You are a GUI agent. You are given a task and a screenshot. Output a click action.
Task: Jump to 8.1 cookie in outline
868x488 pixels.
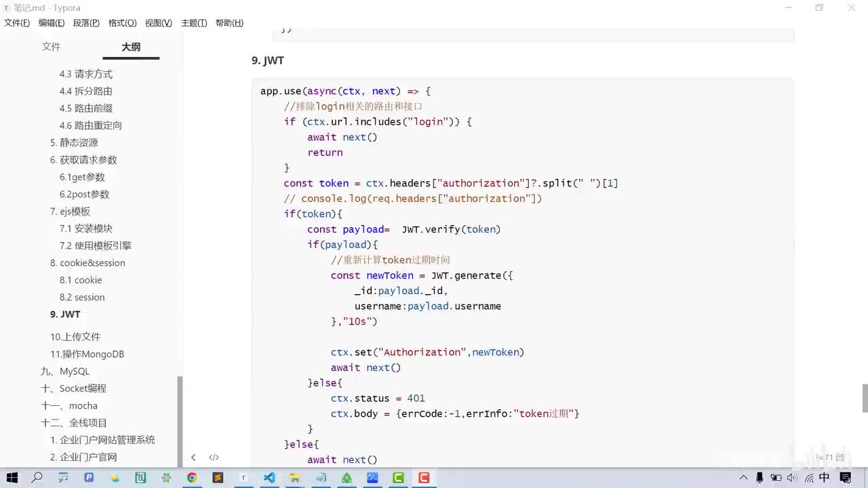(x=81, y=280)
